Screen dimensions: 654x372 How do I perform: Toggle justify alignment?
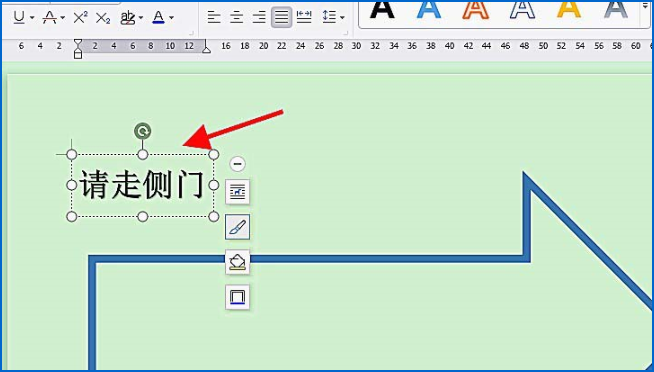(282, 18)
